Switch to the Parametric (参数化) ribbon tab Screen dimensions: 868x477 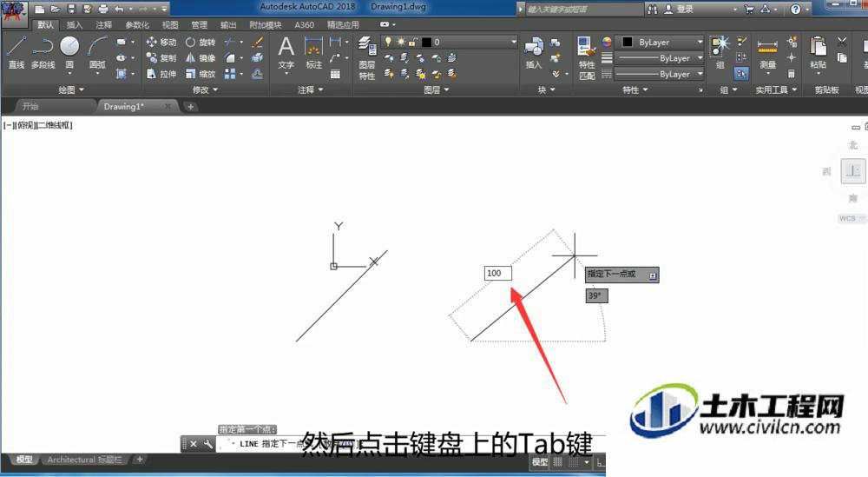[x=137, y=25]
